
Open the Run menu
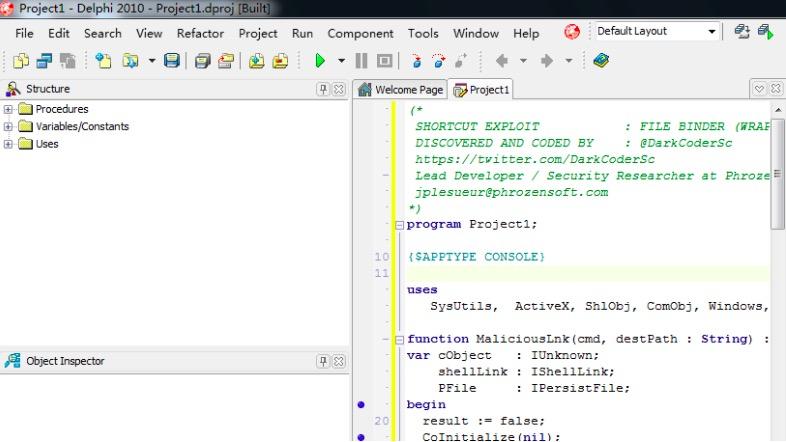tap(302, 33)
